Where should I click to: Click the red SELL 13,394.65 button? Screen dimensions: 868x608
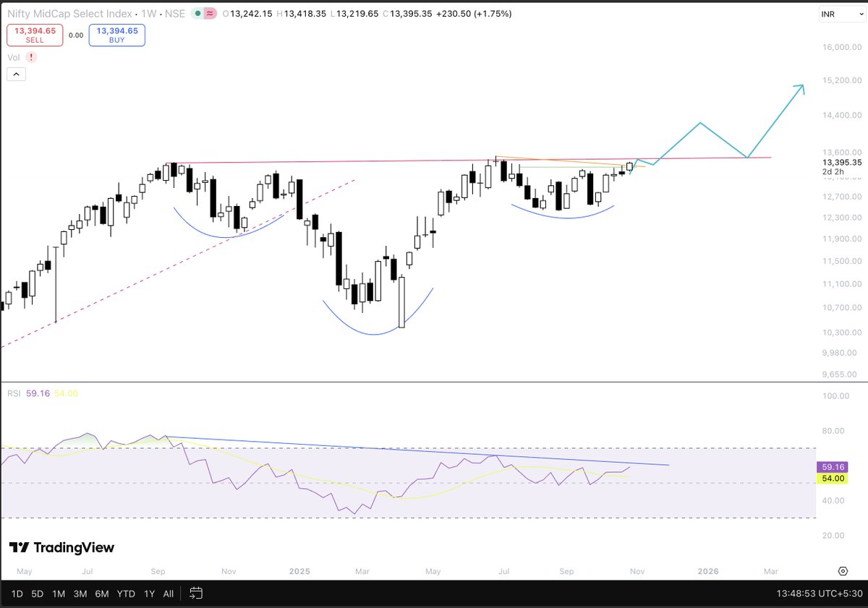[x=35, y=35]
